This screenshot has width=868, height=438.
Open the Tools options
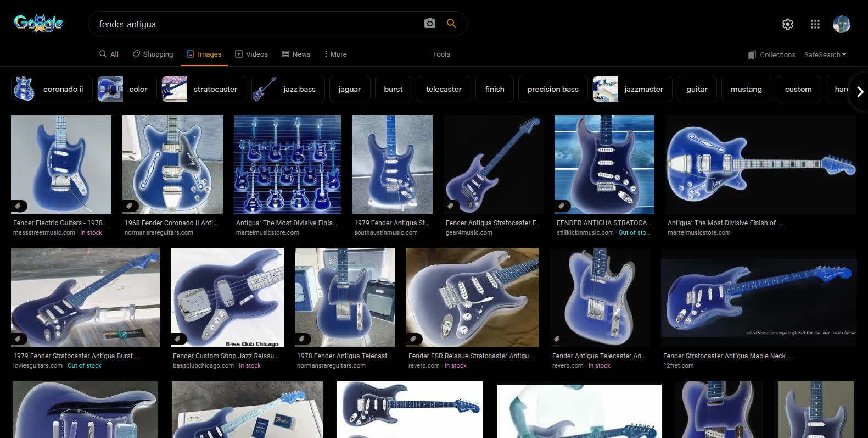pos(441,54)
